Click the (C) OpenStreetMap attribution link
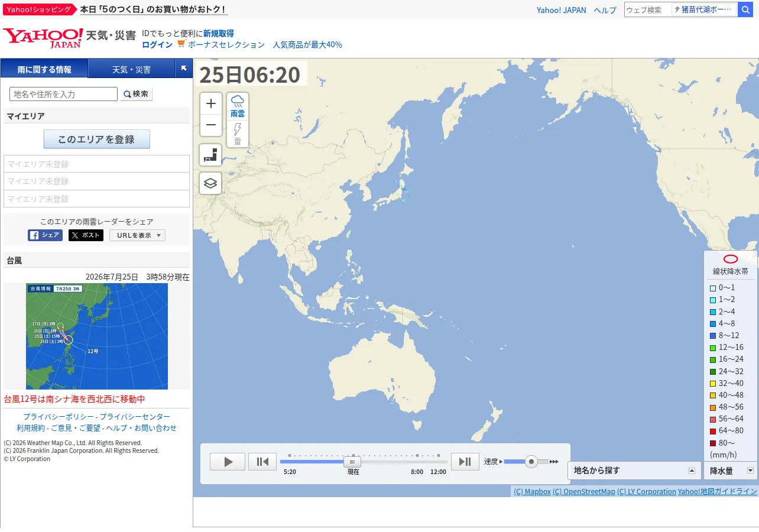 coord(584,491)
